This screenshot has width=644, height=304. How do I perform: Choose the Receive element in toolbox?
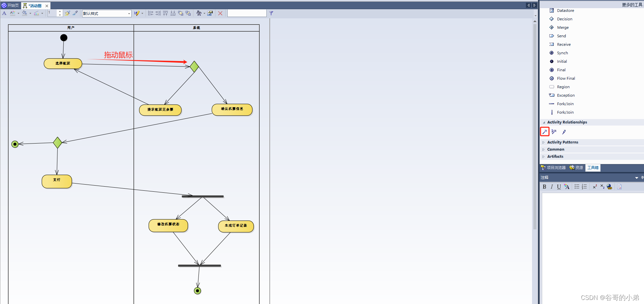[560, 44]
